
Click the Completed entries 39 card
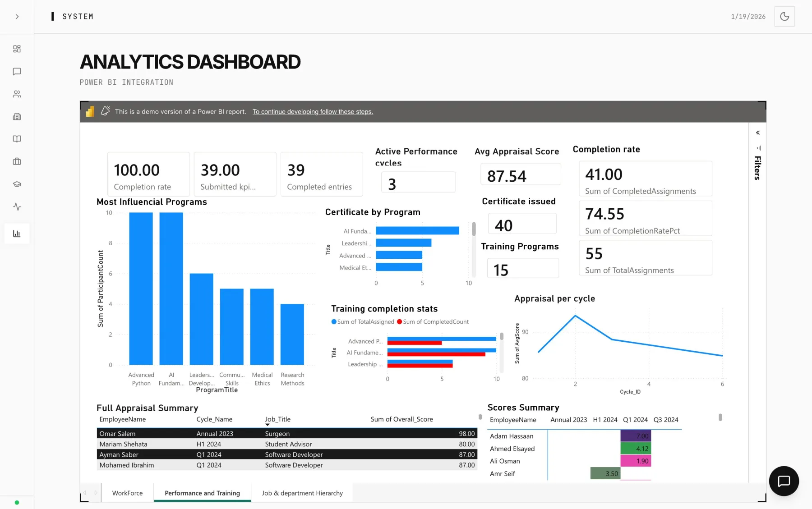(x=322, y=174)
